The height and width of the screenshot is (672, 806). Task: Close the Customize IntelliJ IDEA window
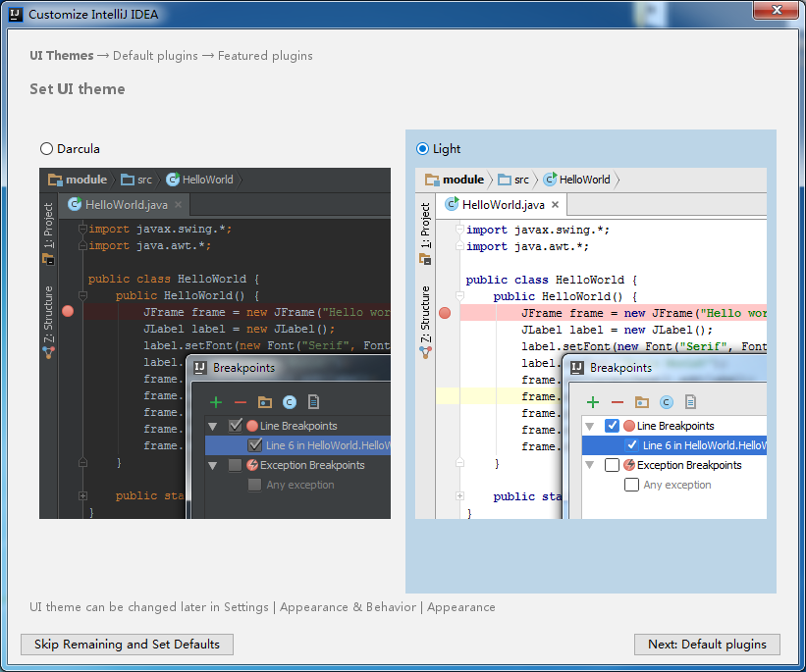pyautogui.click(x=776, y=10)
